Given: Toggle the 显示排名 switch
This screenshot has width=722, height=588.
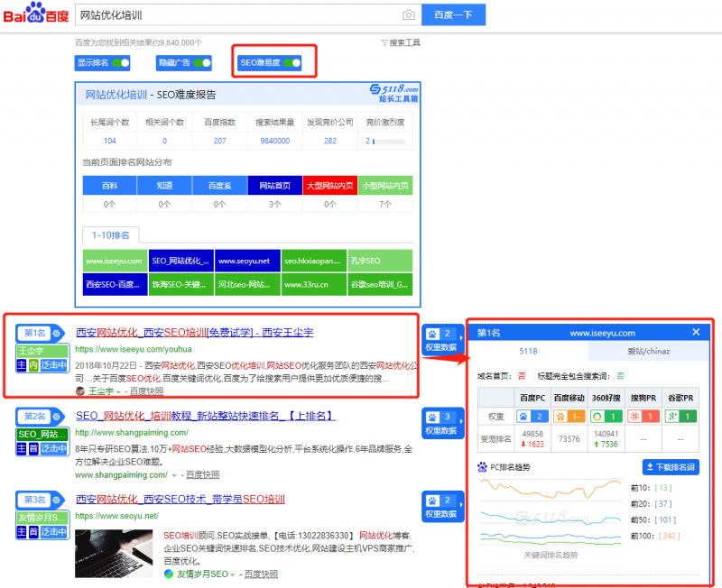Looking at the screenshot, I should click(120, 62).
